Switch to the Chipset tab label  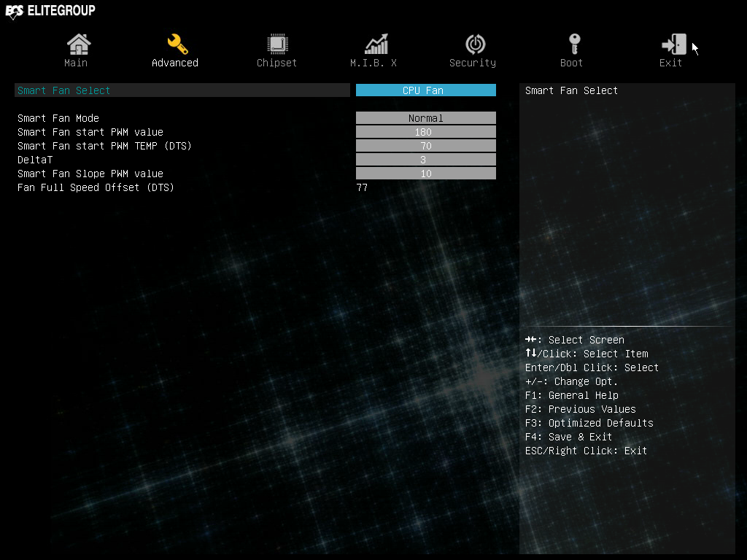276,63
